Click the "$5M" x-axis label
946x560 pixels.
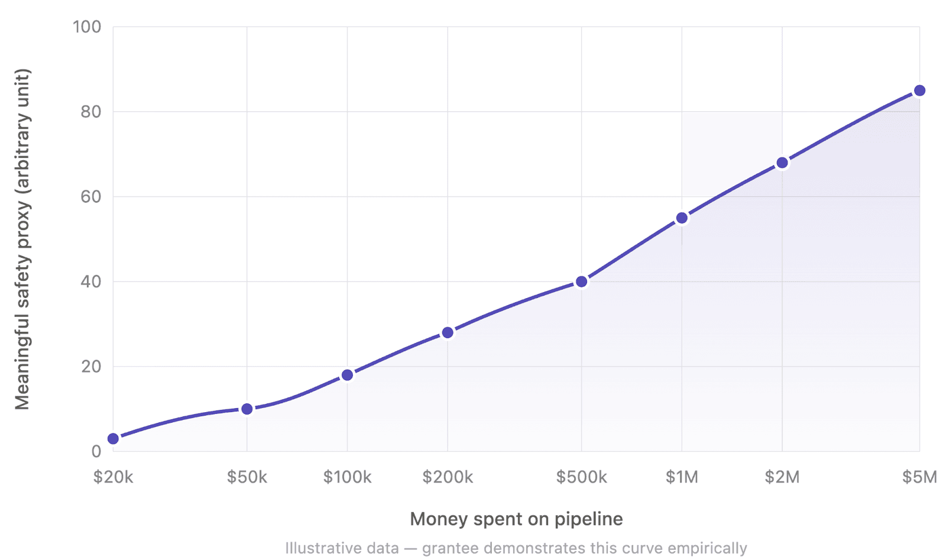click(x=919, y=477)
